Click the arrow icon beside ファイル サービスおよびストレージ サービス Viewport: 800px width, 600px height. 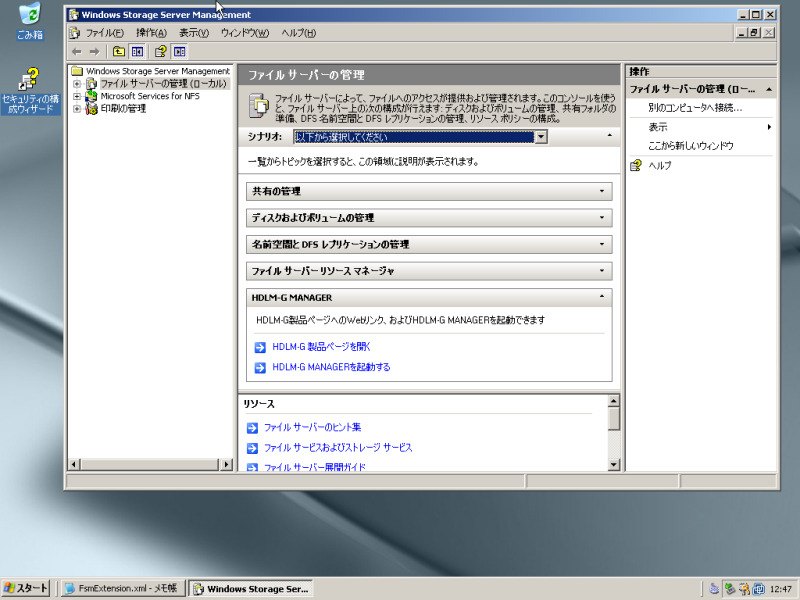tap(252, 448)
